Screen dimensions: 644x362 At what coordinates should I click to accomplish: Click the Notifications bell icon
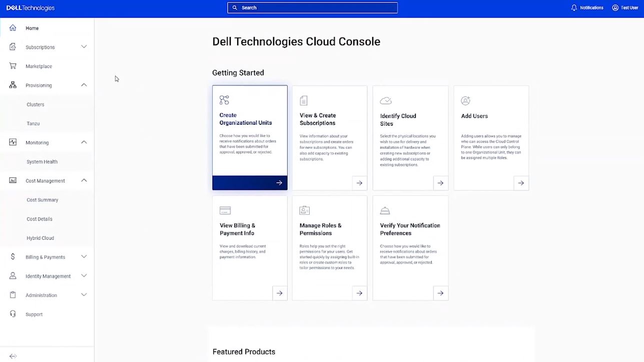pyautogui.click(x=574, y=8)
